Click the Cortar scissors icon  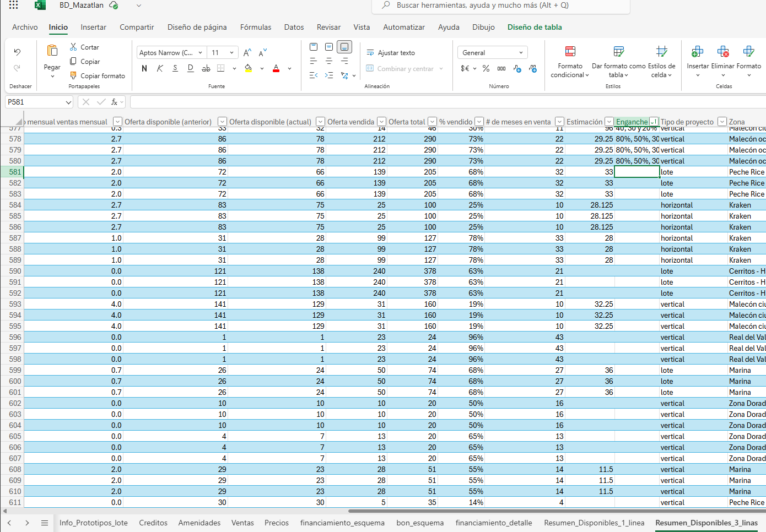[x=73, y=47]
